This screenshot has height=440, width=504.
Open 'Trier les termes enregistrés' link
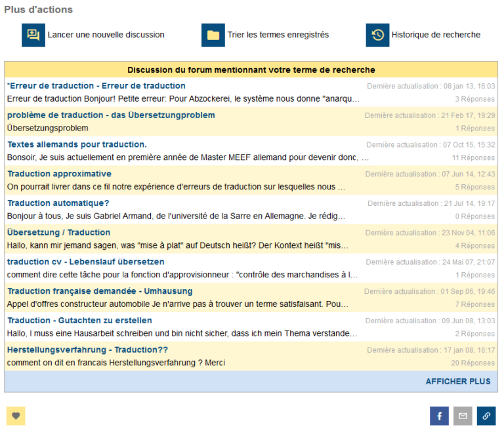click(278, 35)
